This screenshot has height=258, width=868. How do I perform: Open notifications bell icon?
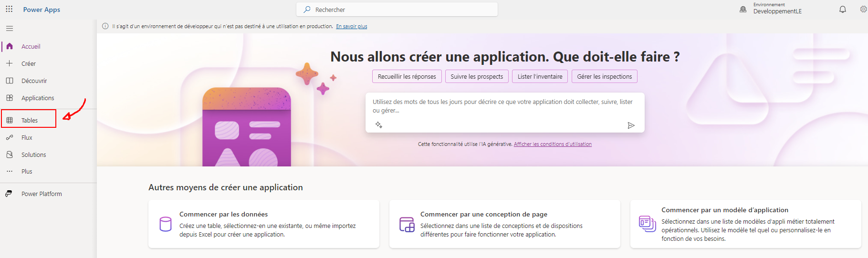pyautogui.click(x=843, y=10)
